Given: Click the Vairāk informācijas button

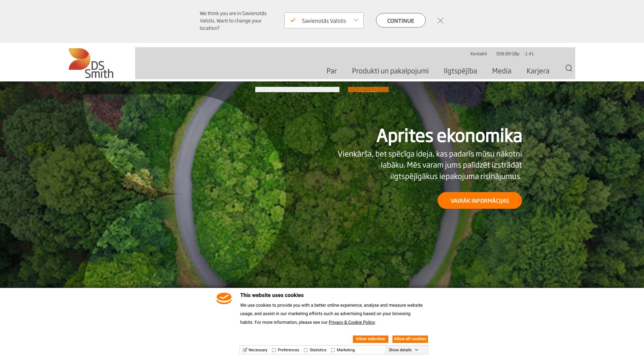Looking at the screenshot, I should coord(479,200).
